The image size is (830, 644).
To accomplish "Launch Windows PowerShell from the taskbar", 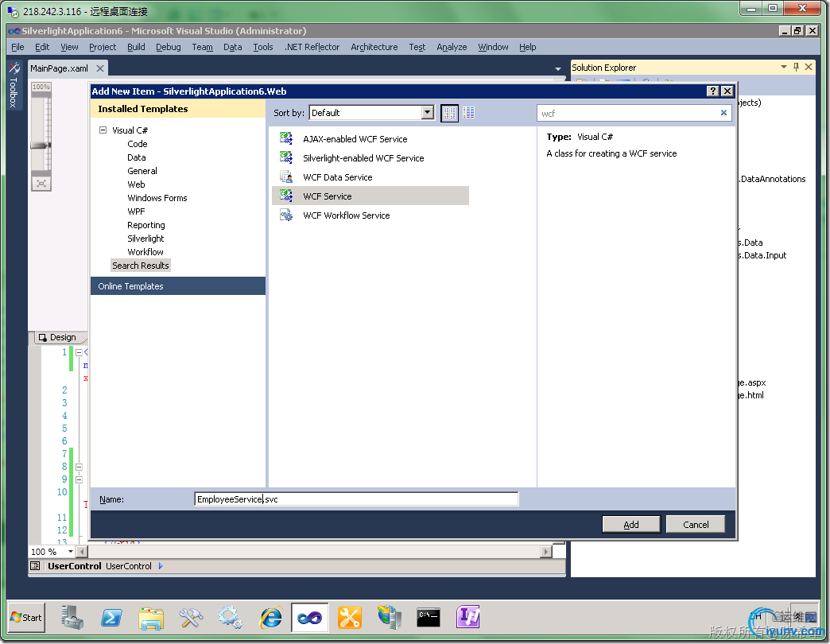I will point(111,617).
